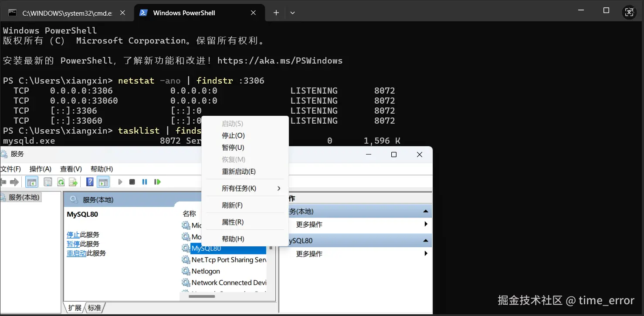Viewport: 644px width, 316px height.
Task: Open the Properties icon in Services toolbar
Action: (48, 182)
